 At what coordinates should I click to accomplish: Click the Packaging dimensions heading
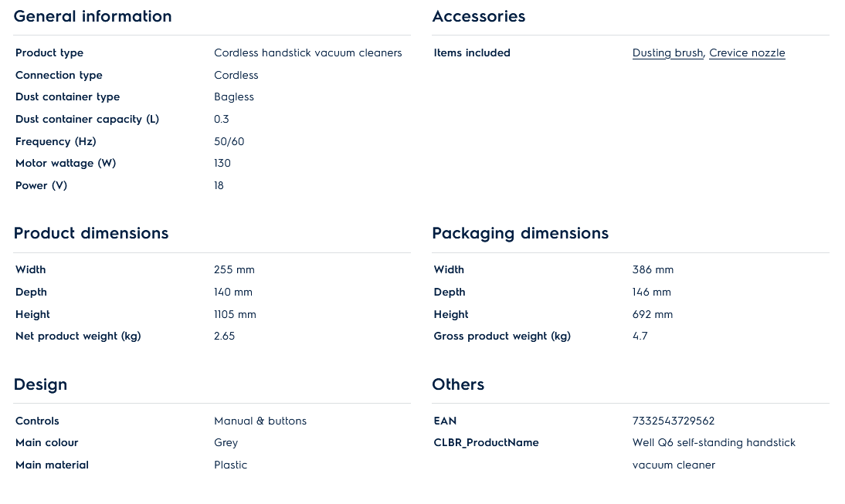(521, 233)
